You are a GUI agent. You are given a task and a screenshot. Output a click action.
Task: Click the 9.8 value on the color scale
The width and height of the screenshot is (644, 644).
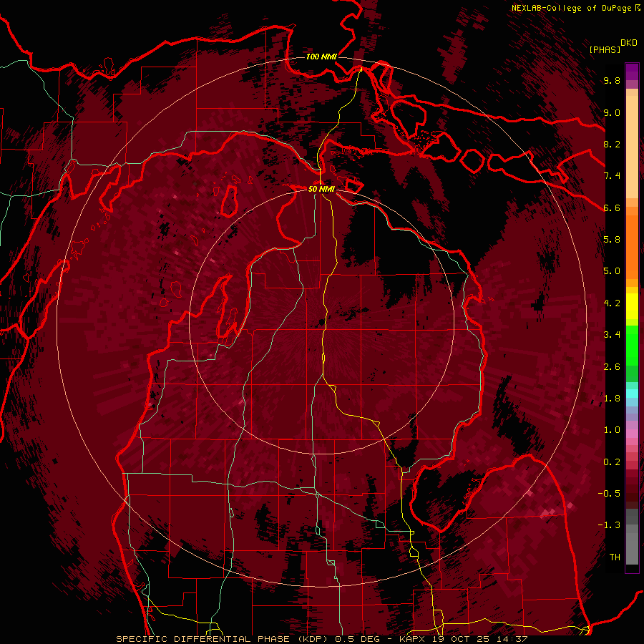pyautogui.click(x=612, y=80)
